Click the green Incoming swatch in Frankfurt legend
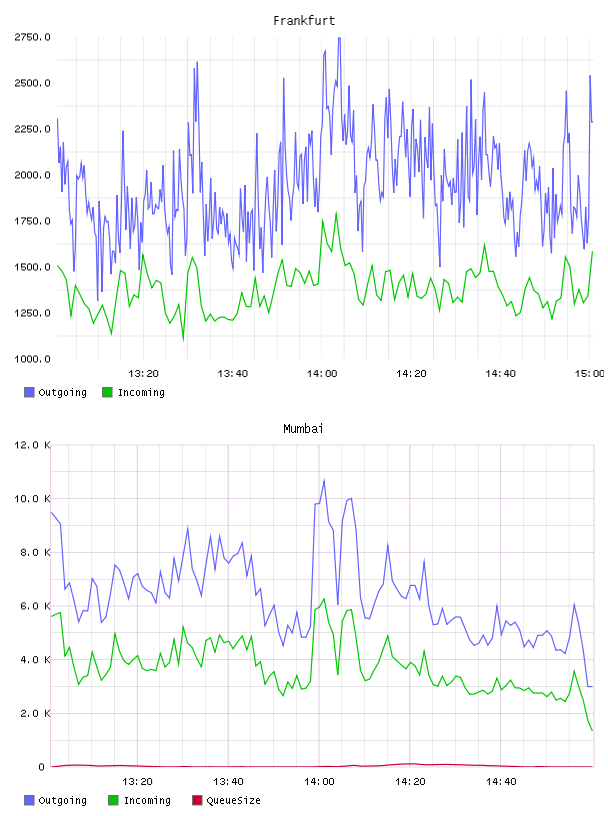This screenshot has height=816, width=608. coord(107,392)
